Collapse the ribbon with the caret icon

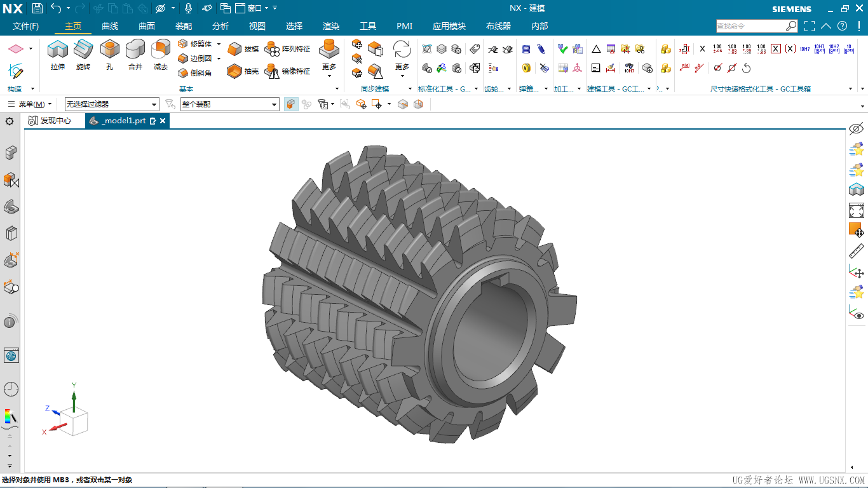[825, 26]
